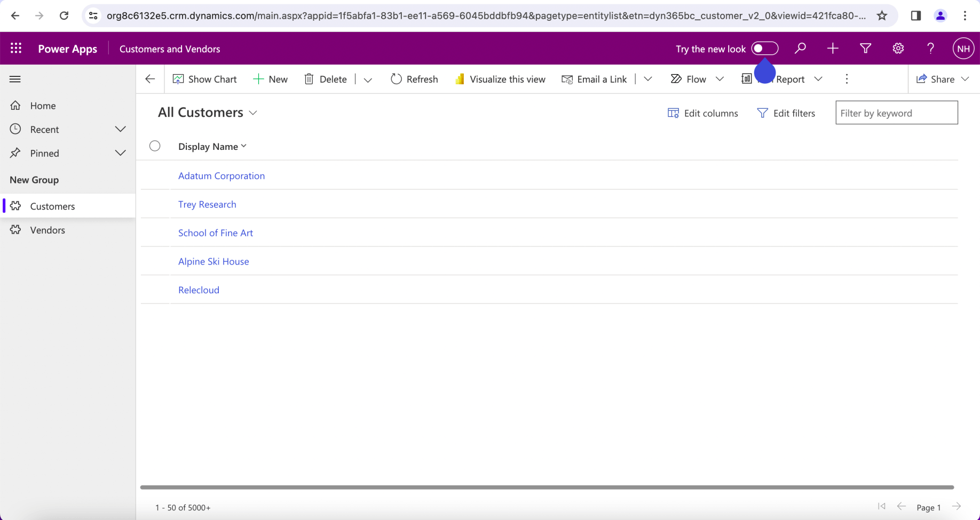Image resolution: width=980 pixels, height=520 pixels.
Task: Click the Power Apps title
Action: [68, 49]
